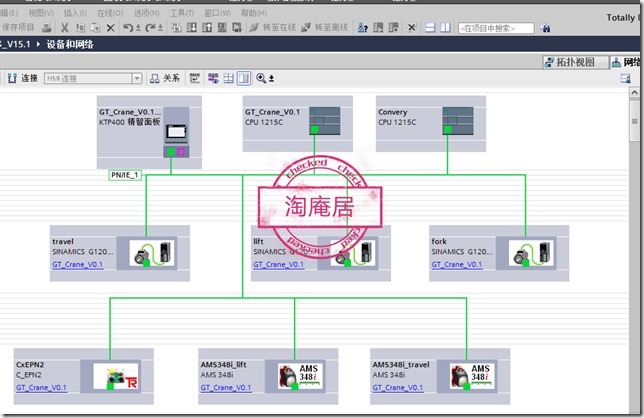Viewport: 644px width, 418px height.
Task: Open GT_Crane_V0.1 link under AMS348i_travel
Action: 398,388
